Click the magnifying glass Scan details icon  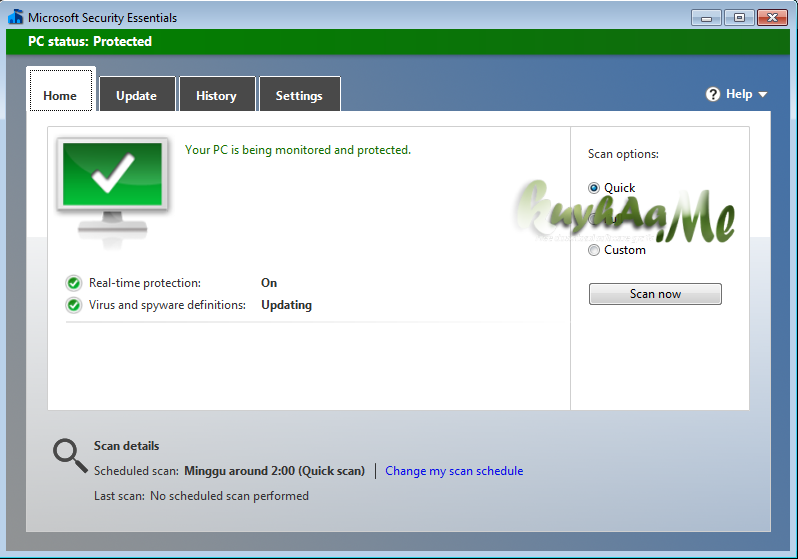click(70, 456)
